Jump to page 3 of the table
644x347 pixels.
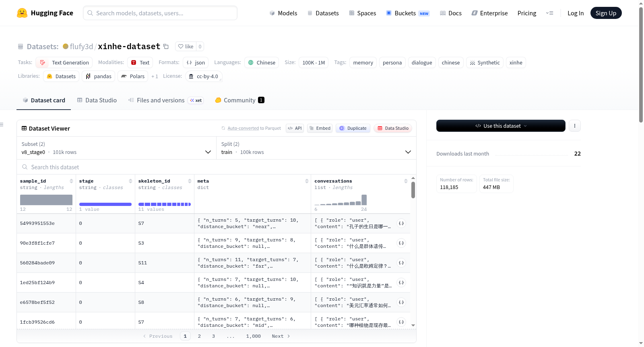(x=213, y=336)
